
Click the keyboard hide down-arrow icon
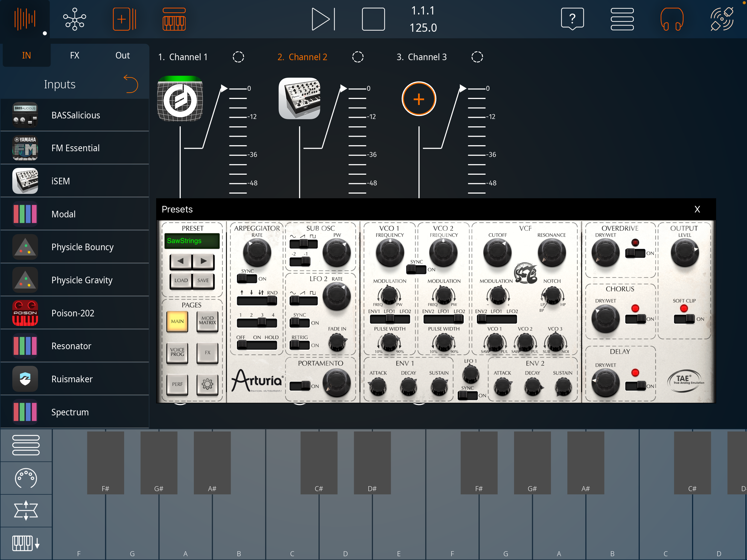(26, 543)
